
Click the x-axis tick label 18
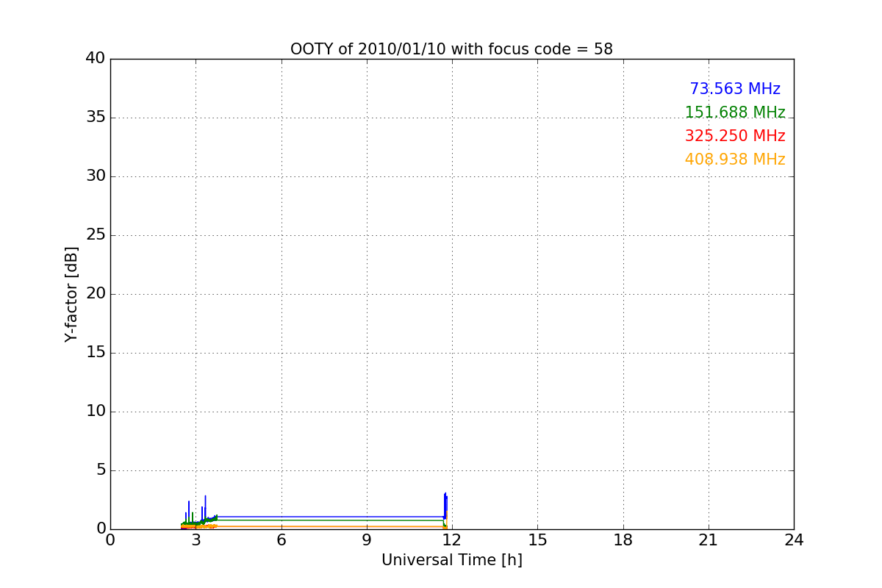pos(623,540)
